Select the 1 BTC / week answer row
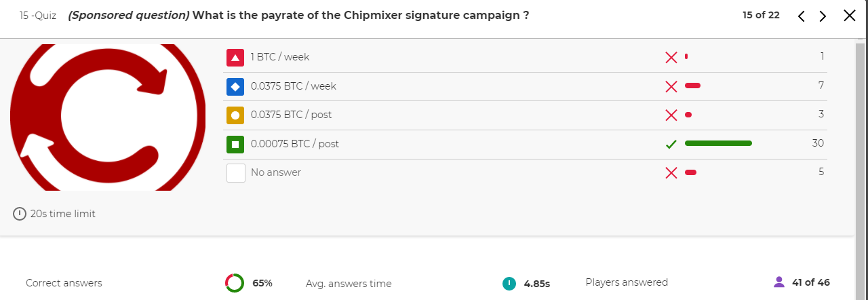The width and height of the screenshot is (868, 300). [x=525, y=58]
